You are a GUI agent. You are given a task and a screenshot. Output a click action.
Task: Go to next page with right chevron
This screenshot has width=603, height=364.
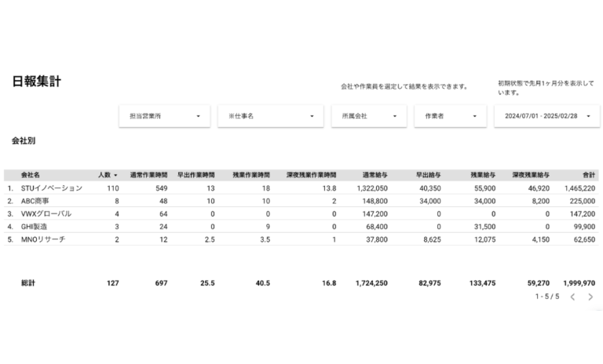(x=590, y=297)
